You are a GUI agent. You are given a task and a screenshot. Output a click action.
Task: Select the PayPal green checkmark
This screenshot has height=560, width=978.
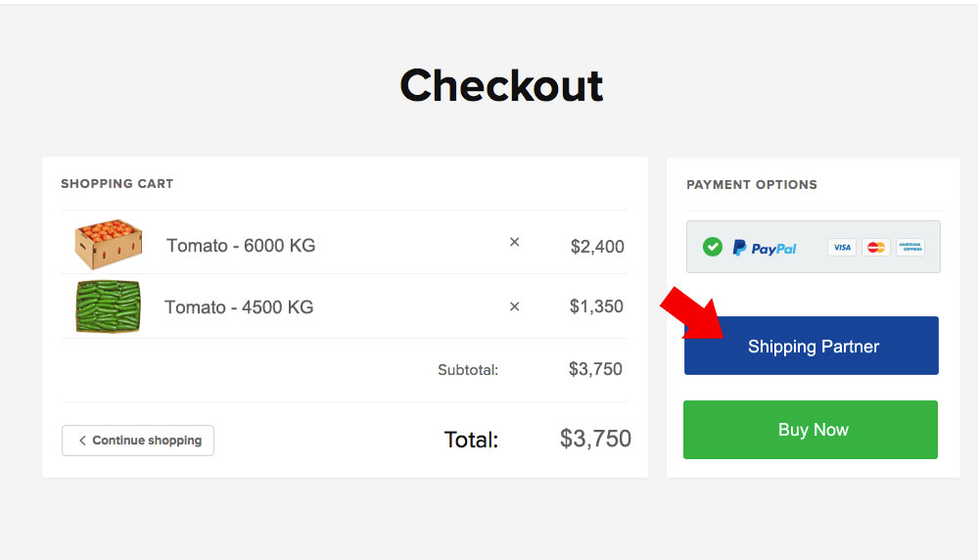(x=713, y=247)
